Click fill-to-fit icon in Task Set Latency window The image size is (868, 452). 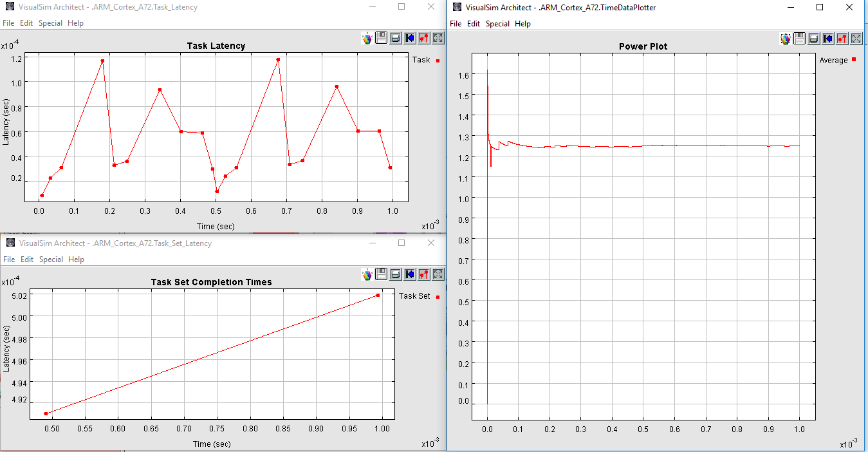(438, 274)
